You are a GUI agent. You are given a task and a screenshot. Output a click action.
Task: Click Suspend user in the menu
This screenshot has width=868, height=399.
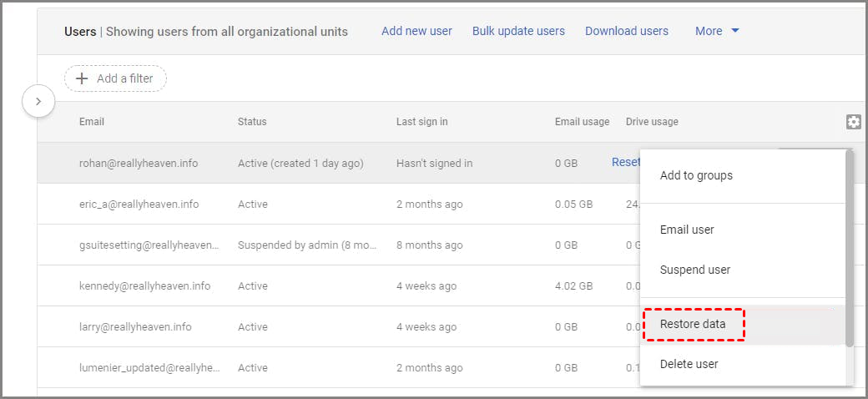click(x=694, y=270)
